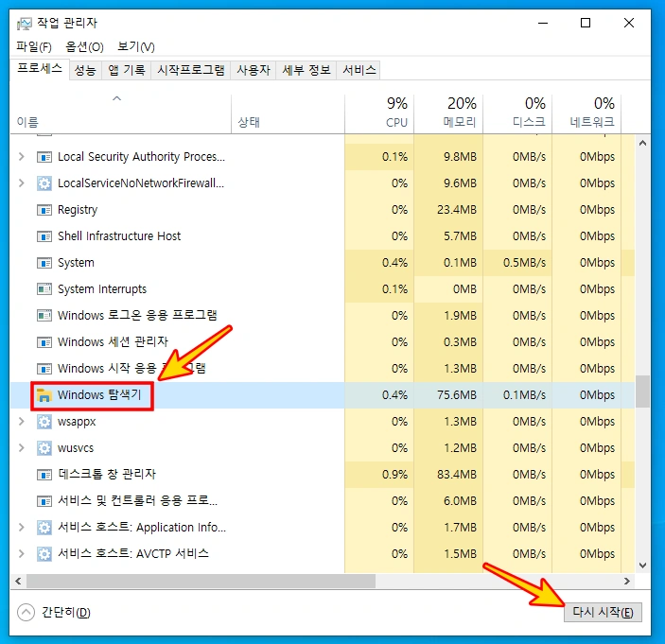
Task: Open the 파일(F) menu
Action: click(x=34, y=46)
